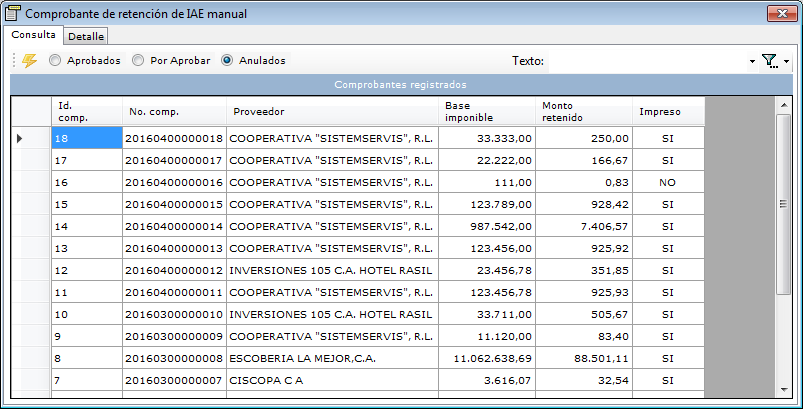Click comprobante number 20160300000010
The height and width of the screenshot is (409, 803).
(174, 314)
